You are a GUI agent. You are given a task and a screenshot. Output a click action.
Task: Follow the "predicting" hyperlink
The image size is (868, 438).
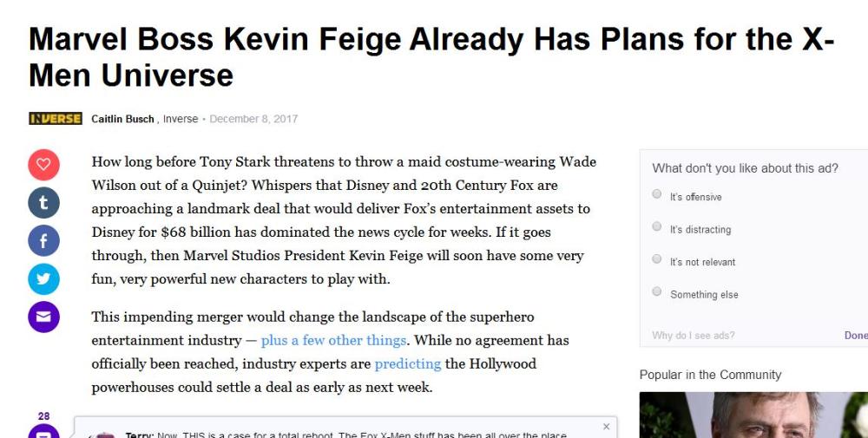[x=407, y=364]
